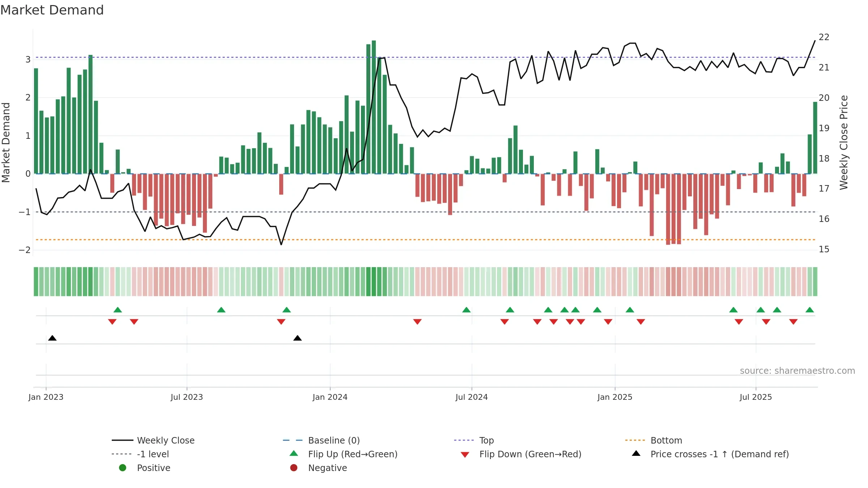The width and height of the screenshot is (868, 488).
Task: Click the −2 tick on the demand axis
Action: (25, 250)
